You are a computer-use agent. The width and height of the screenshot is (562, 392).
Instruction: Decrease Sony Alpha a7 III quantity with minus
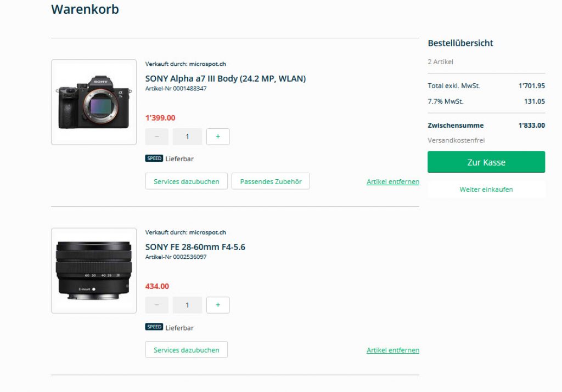click(x=157, y=137)
